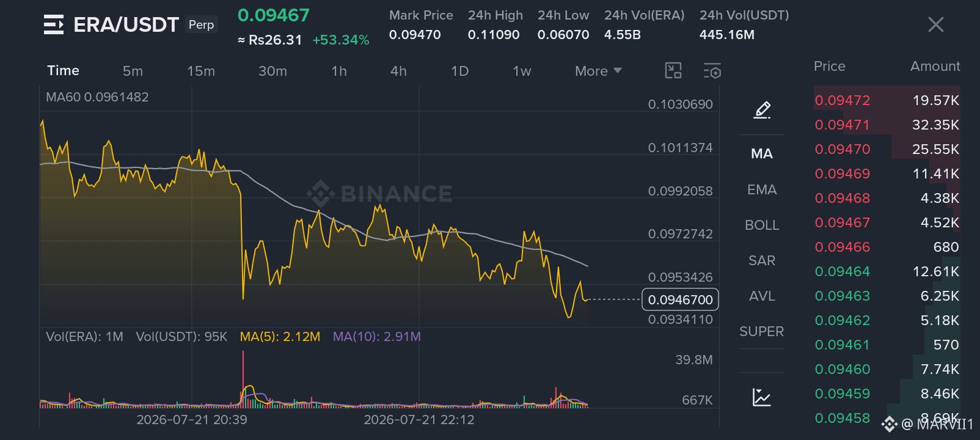
Task: Click the tallest red volume spike bar
Action: 243,379
